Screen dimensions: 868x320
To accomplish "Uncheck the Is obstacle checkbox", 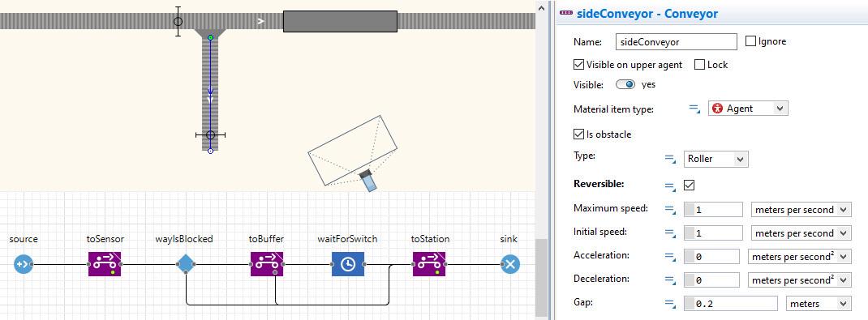I will coord(578,134).
